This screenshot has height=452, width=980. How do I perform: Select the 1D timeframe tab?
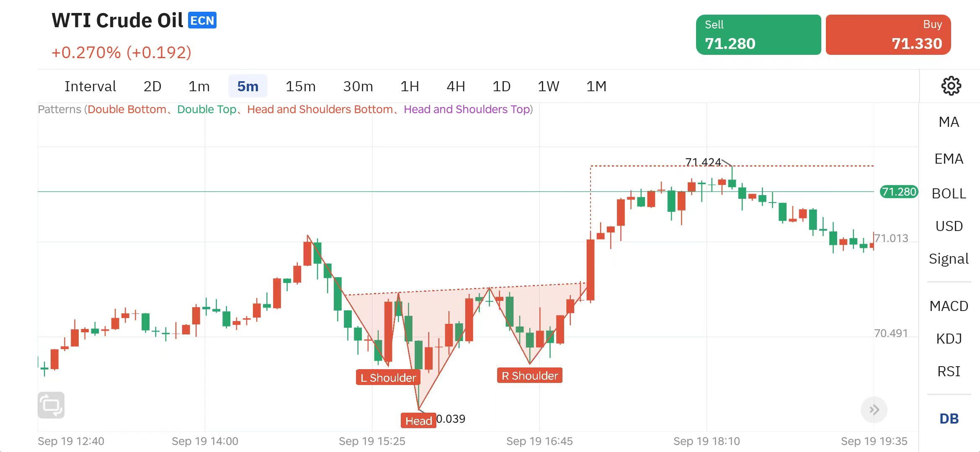coord(501,87)
